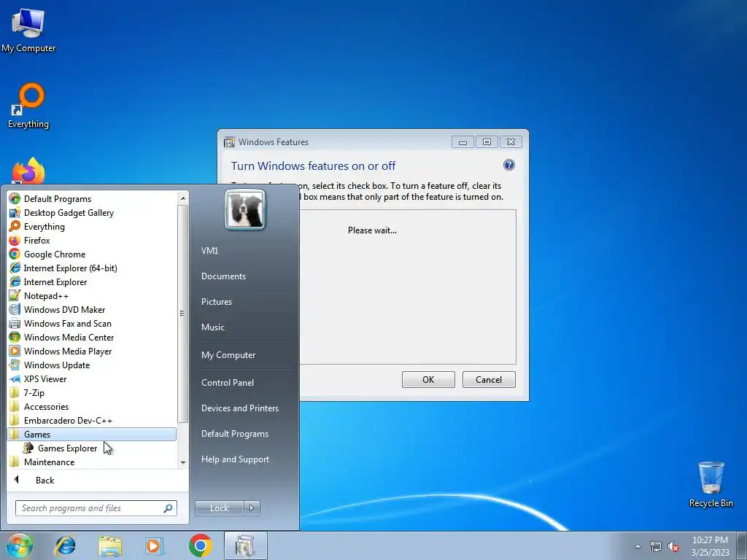
Task: Expand the 7-Zip folder
Action: (x=92, y=393)
